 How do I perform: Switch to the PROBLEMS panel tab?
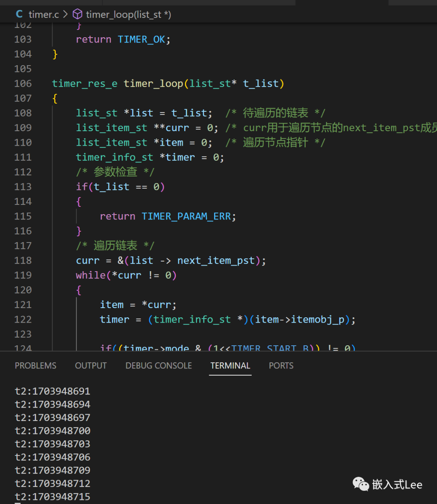click(x=36, y=366)
